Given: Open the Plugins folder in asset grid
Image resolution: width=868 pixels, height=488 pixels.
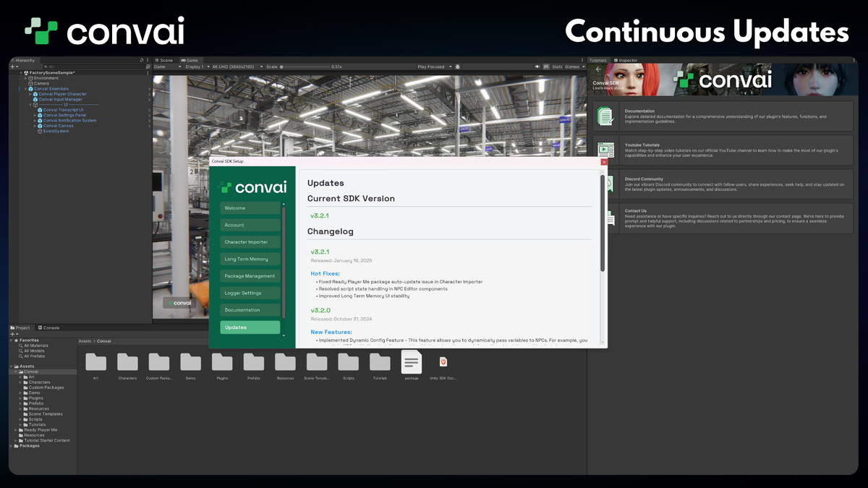Looking at the screenshot, I should [x=222, y=361].
